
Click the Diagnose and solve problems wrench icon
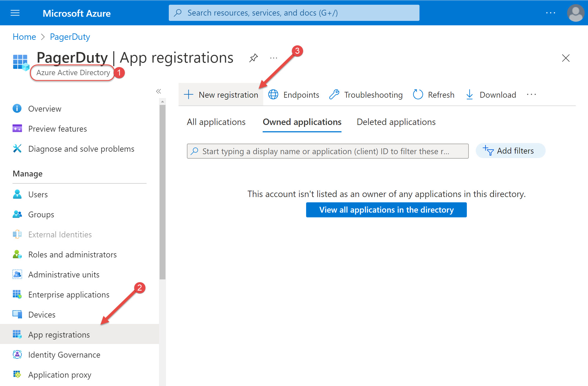coord(17,149)
